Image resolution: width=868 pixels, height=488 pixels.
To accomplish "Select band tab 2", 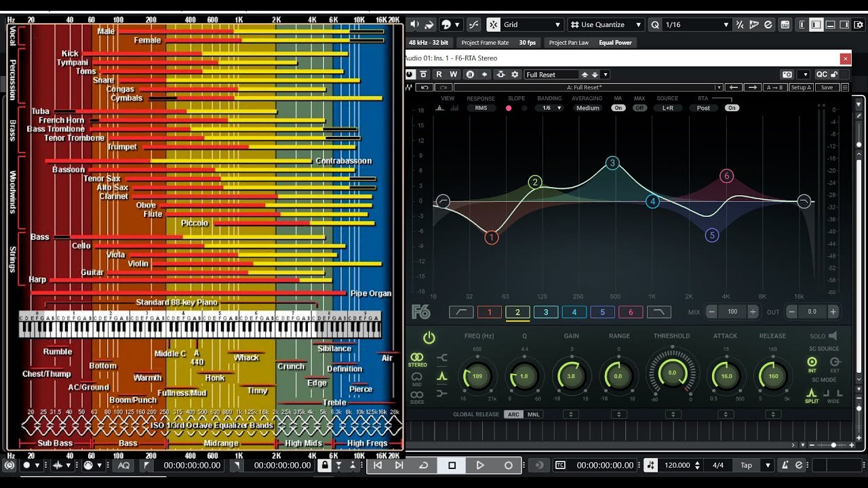I will (x=517, y=312).
